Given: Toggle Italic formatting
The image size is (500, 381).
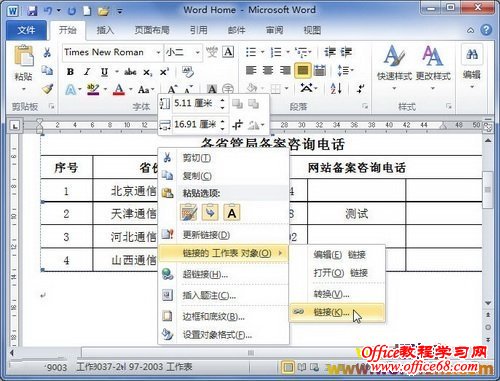Looking at the screenshot, I should (87, 72).
